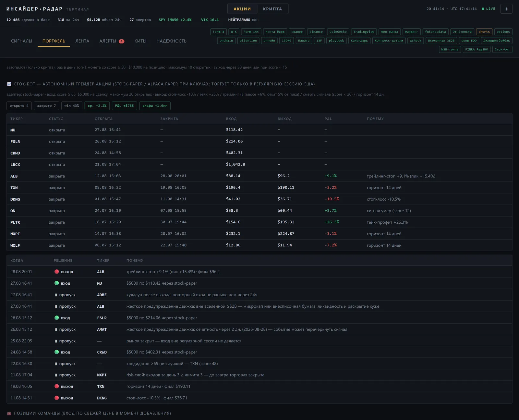Click the red exit dot for TXN
Image resolution: width=519 pixels, height=420 pixels.
[56, 386]
